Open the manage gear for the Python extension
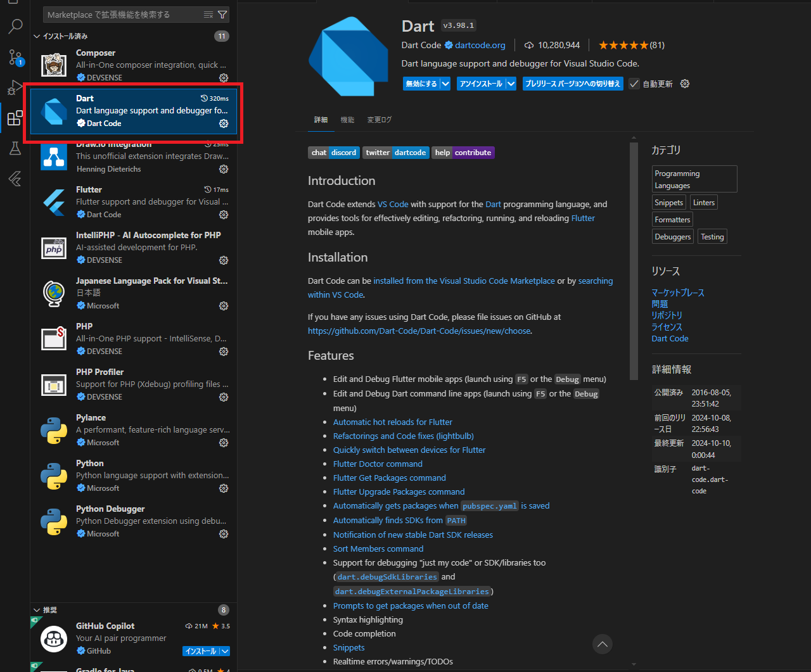Image resolution: width=811 pixels, height=672 pixels. click(223, 488)
